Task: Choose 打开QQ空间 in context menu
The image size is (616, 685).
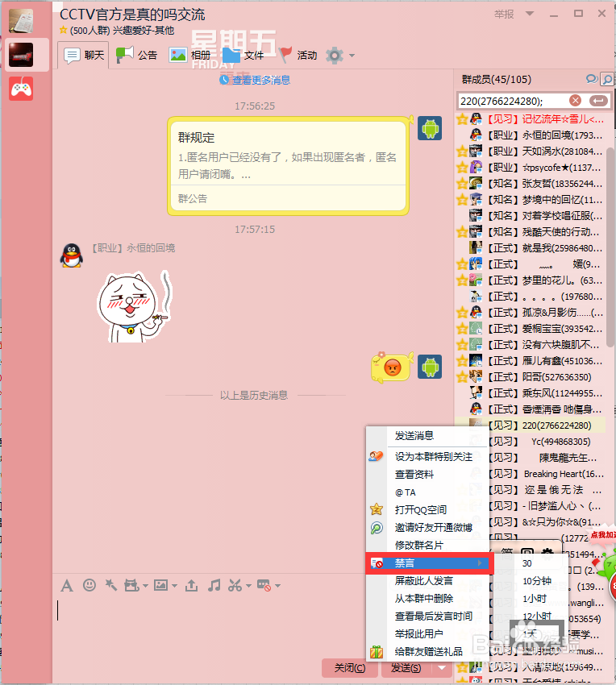Action: [x=421, y=510]
